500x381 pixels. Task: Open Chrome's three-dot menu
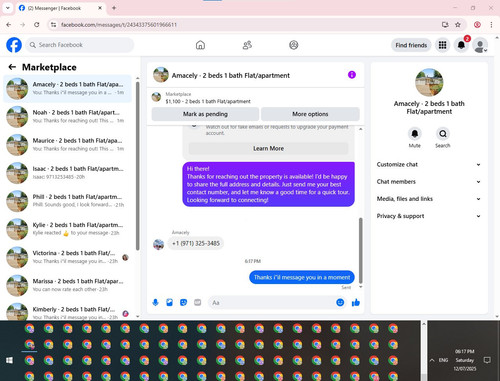(x=491, y=25)
